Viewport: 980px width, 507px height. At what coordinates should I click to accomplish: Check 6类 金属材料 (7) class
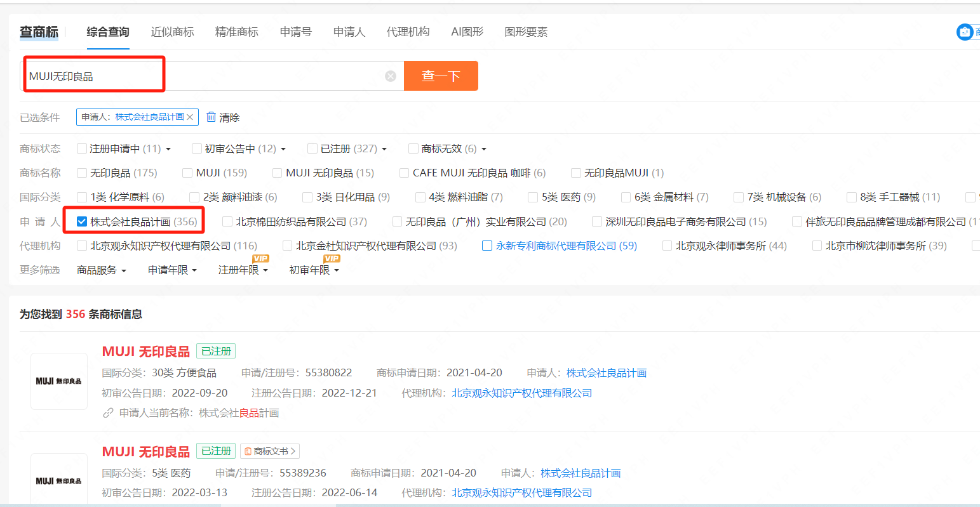[626, 197]
